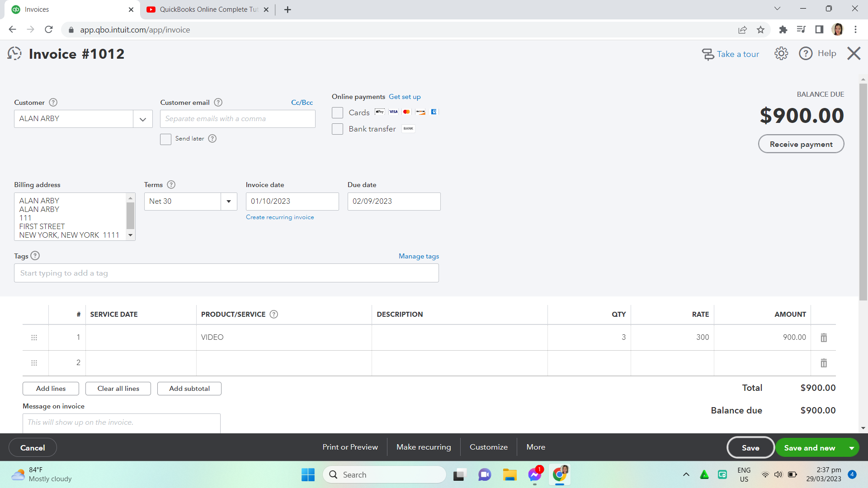Click the Product/Service help info icon

[x=274, y=314]
